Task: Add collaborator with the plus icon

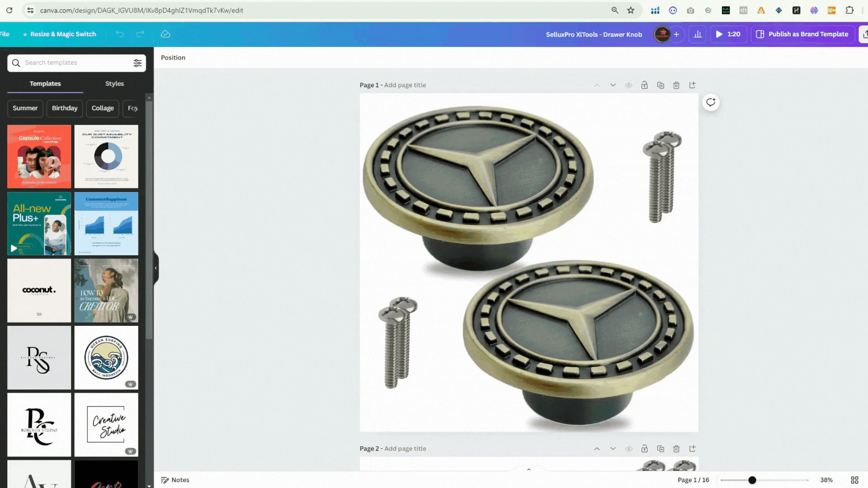Action: click(x=676, y=34)
